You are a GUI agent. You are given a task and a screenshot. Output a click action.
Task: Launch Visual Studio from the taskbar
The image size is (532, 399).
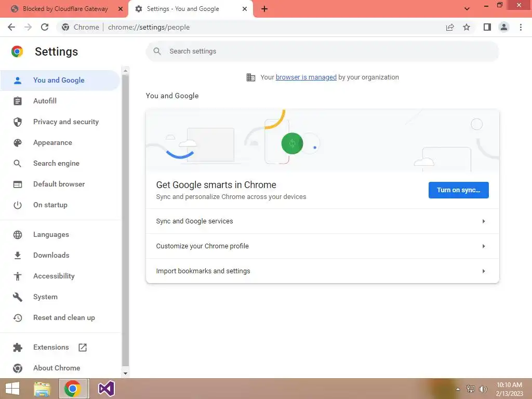pos(106,389)
